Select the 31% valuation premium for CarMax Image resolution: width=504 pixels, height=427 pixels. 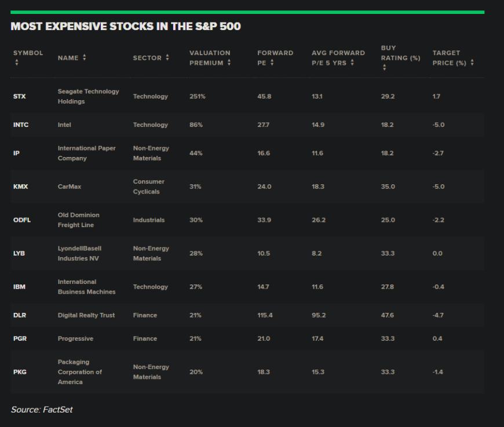coord(195,187)
